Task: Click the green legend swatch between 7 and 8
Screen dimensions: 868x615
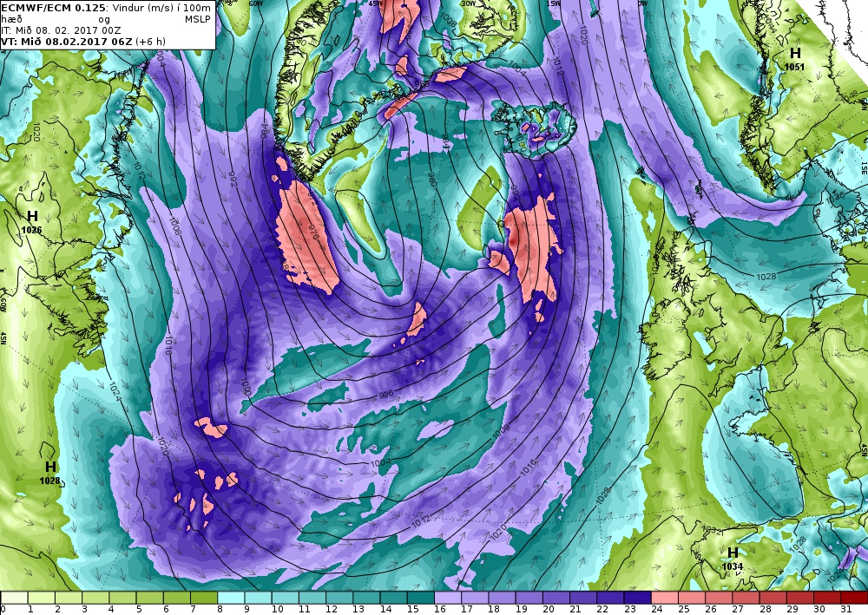Action: [204, 598]
